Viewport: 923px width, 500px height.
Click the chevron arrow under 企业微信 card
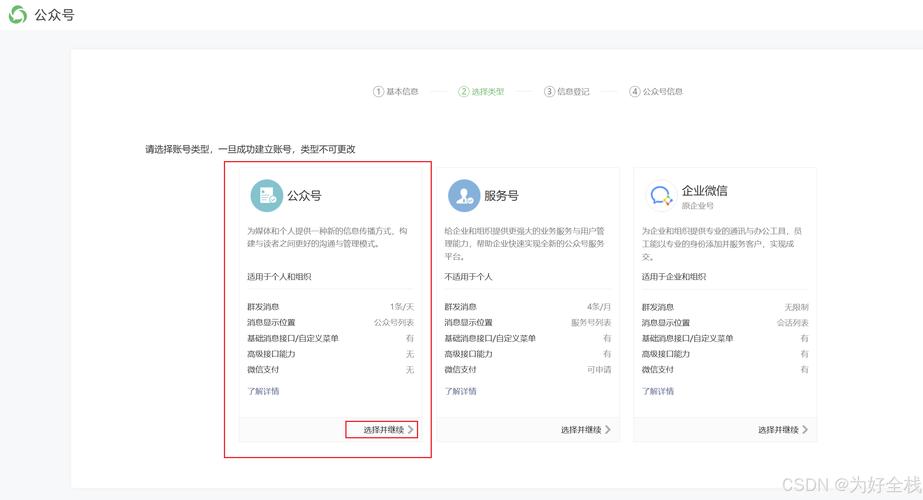(x=804, y=430)
